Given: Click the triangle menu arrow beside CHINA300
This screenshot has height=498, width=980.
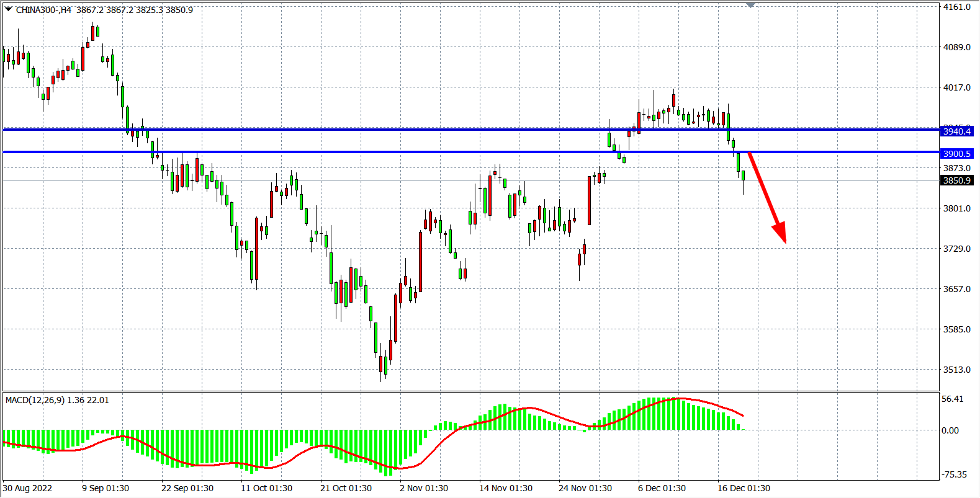Looking at the screenshot, I should [x=8, y=9].
